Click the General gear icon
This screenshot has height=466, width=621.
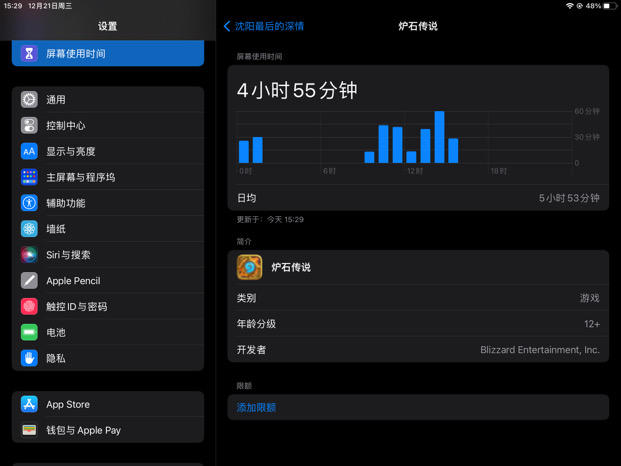pyautogui.click(x=29, y=99)
